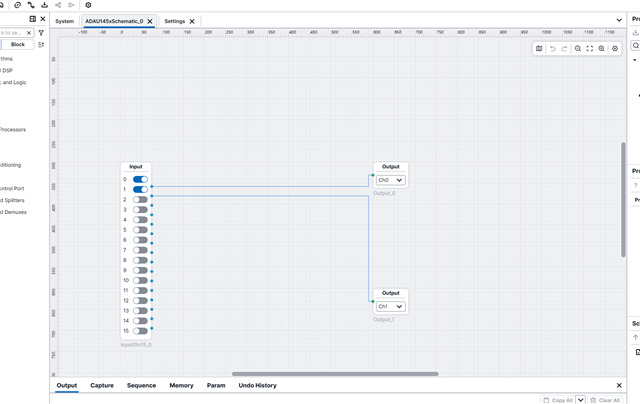Turn off Input channel 1 toggle
The height and width of the screenshot is (404, 640).
coord(140,189)
